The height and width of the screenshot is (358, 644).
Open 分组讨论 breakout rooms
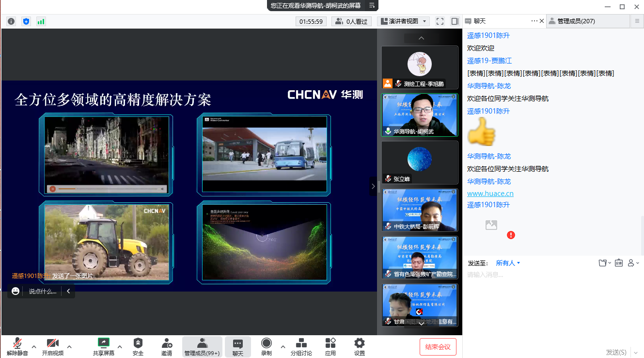click(x=301, y=346)
